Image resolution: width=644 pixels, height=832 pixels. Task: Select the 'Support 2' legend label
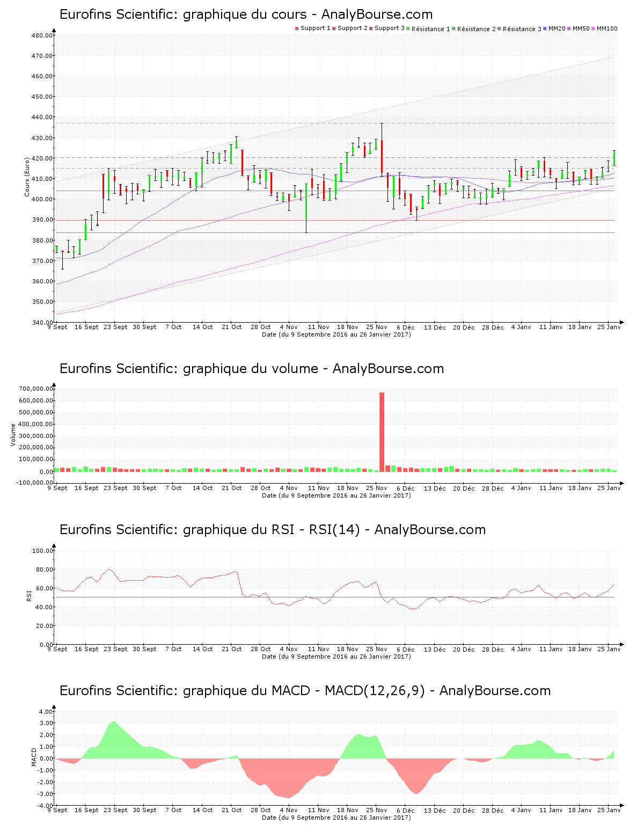click(x=353, y=28)
